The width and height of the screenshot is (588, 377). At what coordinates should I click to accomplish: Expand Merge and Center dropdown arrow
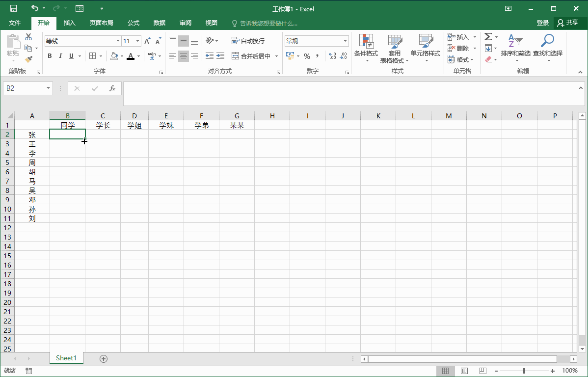[x=277, y=56]
